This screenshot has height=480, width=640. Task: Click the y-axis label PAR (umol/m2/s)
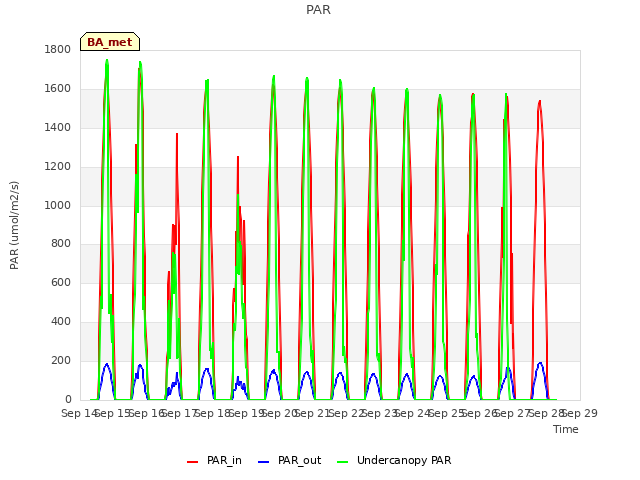[14, 225]
